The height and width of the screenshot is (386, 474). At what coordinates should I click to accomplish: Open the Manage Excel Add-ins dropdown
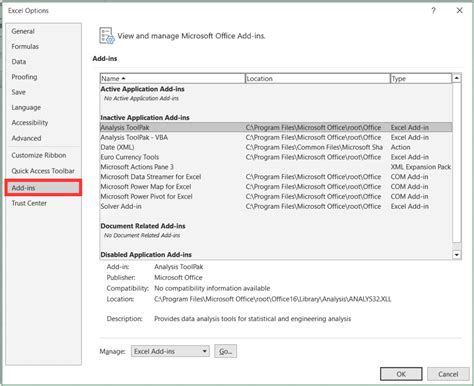tap(170, 351)
